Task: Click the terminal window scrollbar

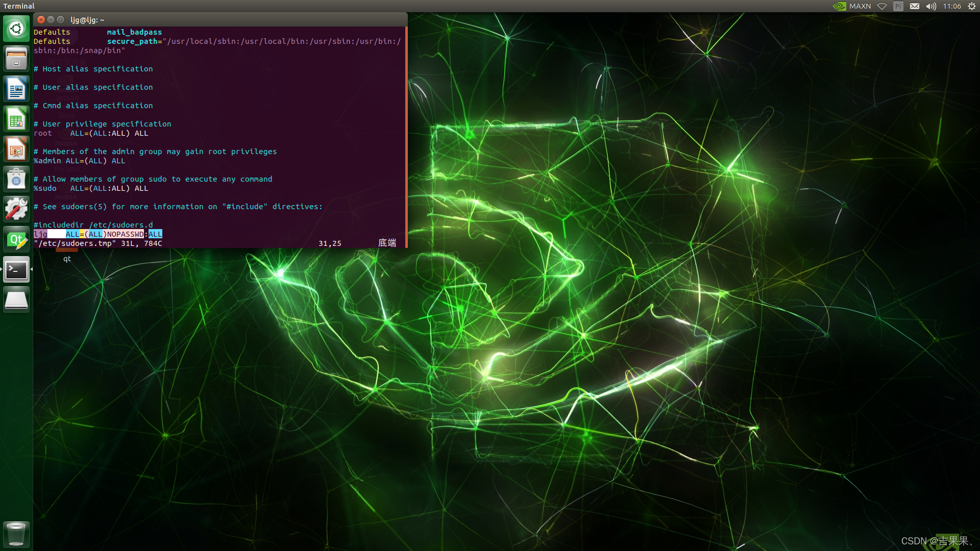Action: (406, 137)
